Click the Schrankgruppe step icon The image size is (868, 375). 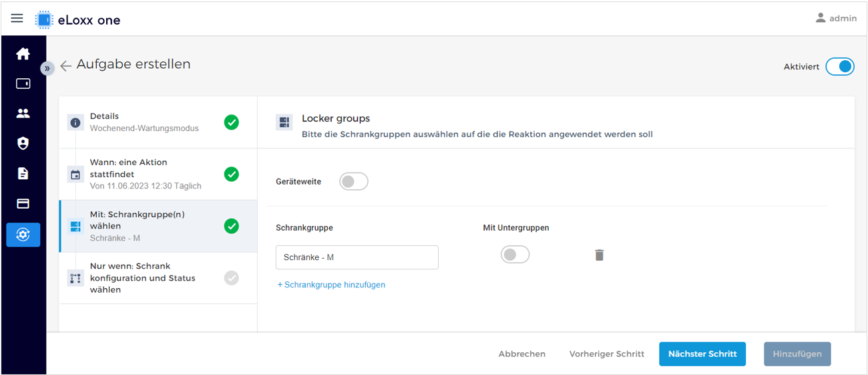click(x=75, y=227)
